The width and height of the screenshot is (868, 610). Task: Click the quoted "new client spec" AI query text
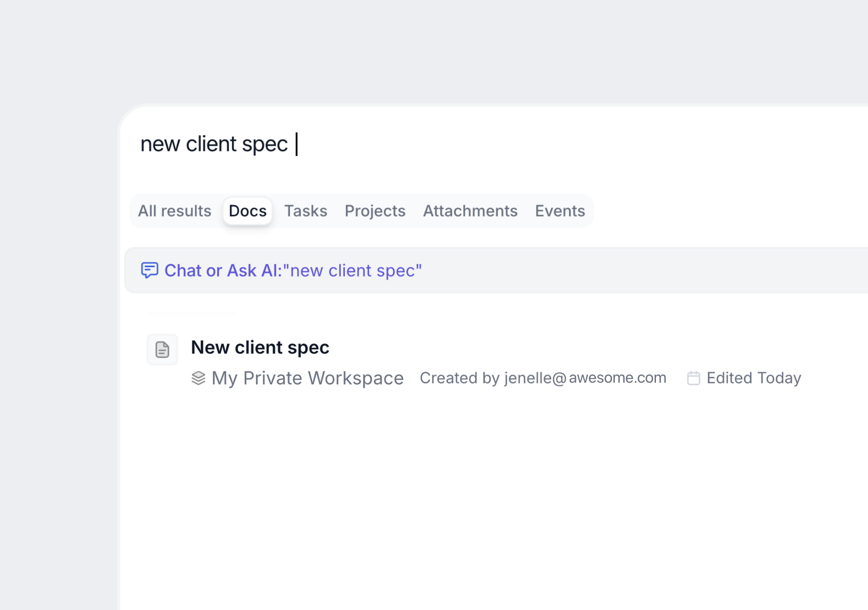click(353, 271)
